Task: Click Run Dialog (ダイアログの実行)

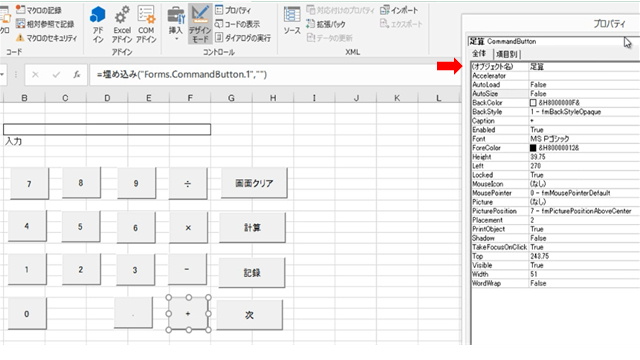Action: click(x=243, y=38)
